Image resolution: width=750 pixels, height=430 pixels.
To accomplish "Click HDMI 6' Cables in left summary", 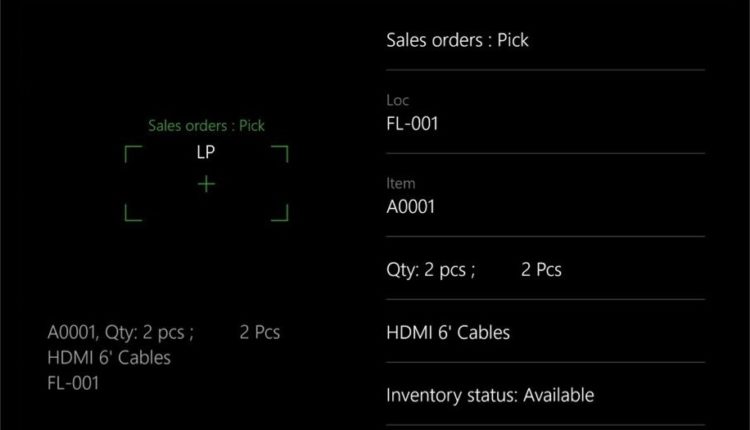I will click(109, 358).
